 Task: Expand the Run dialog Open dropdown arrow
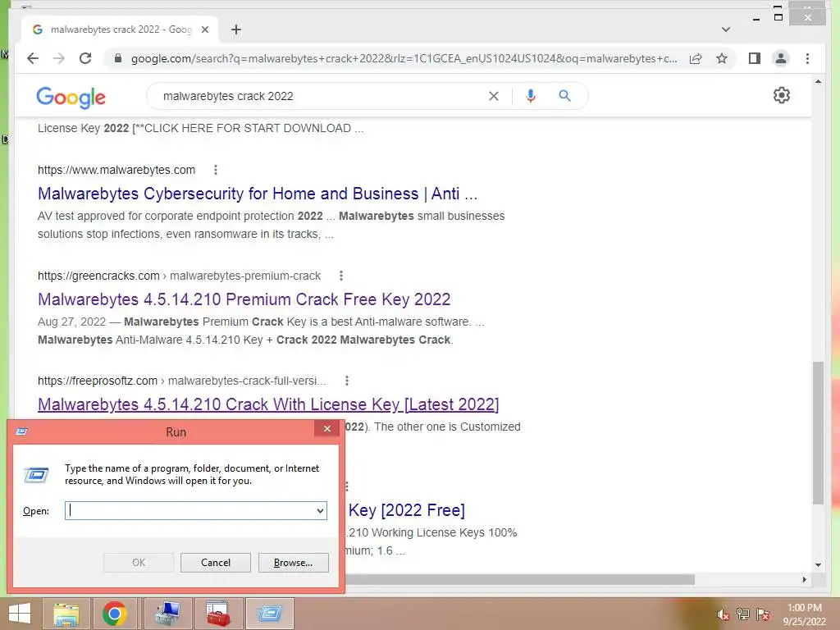pos(320,510)
